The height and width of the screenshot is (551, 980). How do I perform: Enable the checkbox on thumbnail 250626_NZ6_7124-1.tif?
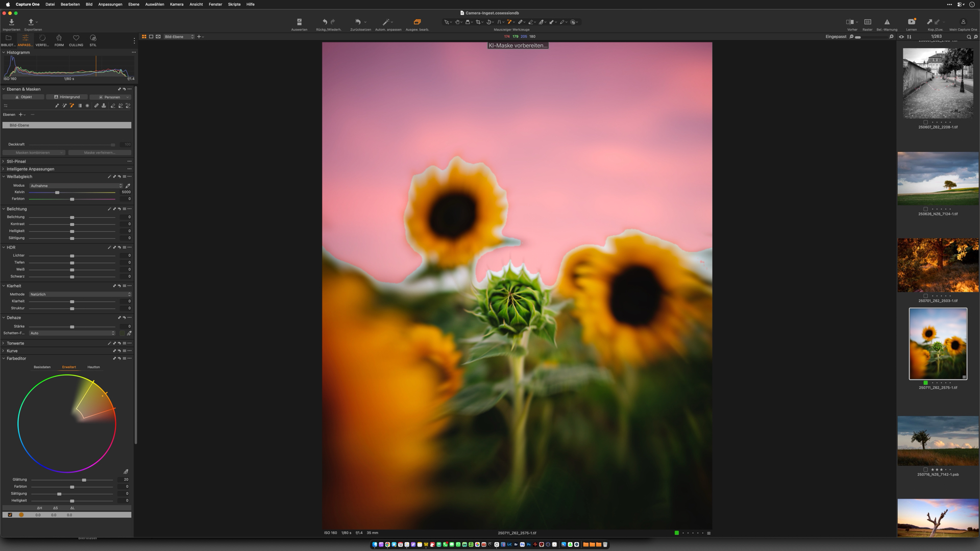pos(926,209)
